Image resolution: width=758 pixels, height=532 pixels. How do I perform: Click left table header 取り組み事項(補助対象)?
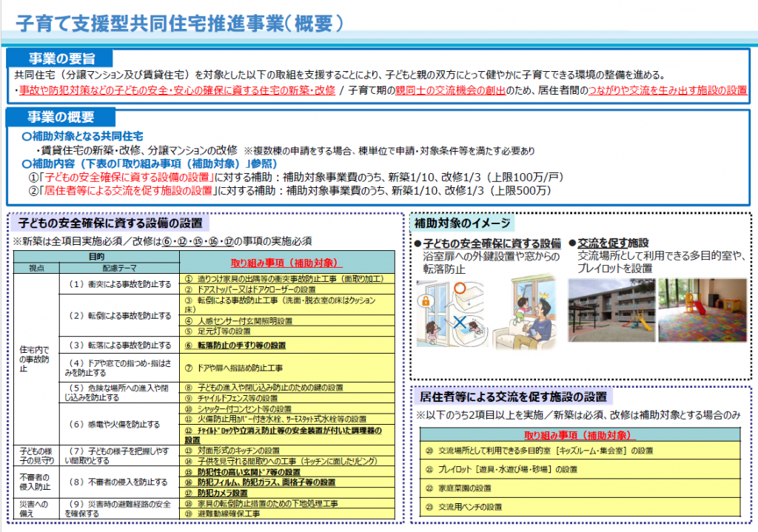pyautogui.click(x=286, y=263)
